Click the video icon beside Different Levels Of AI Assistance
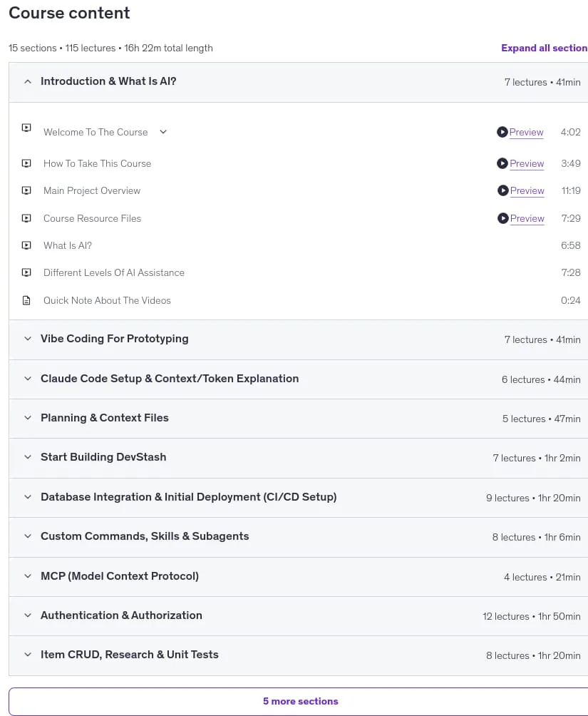This screenshot has width=588, height=716. (26, 272)
